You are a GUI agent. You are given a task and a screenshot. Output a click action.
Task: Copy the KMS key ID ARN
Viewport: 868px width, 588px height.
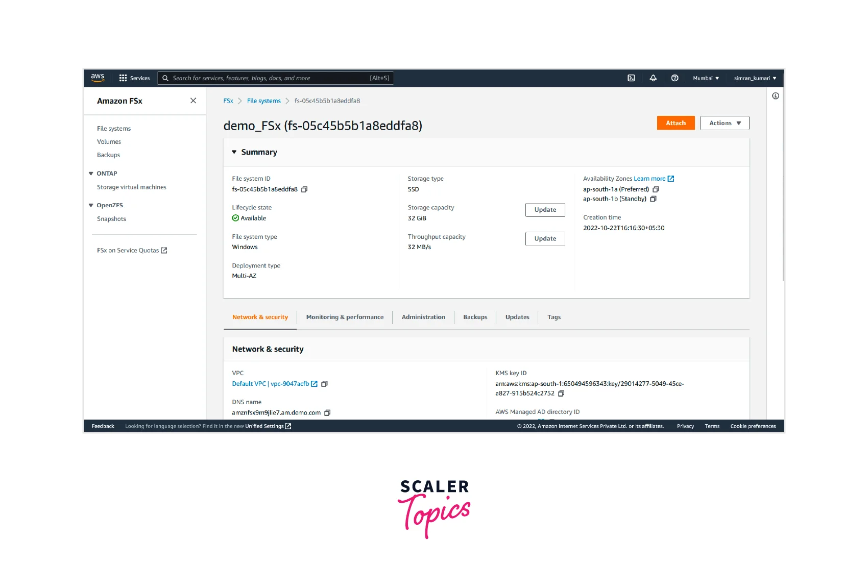pos(561,394)
